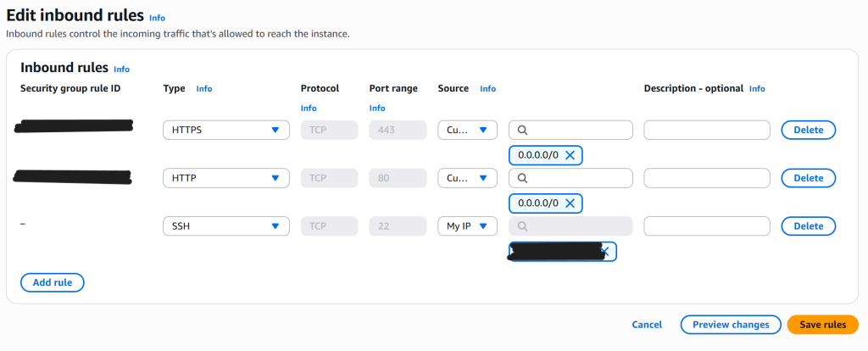Click search icon in HTTPS source field
This screenshot has height=351, width=868.
(x=523, y=131)
